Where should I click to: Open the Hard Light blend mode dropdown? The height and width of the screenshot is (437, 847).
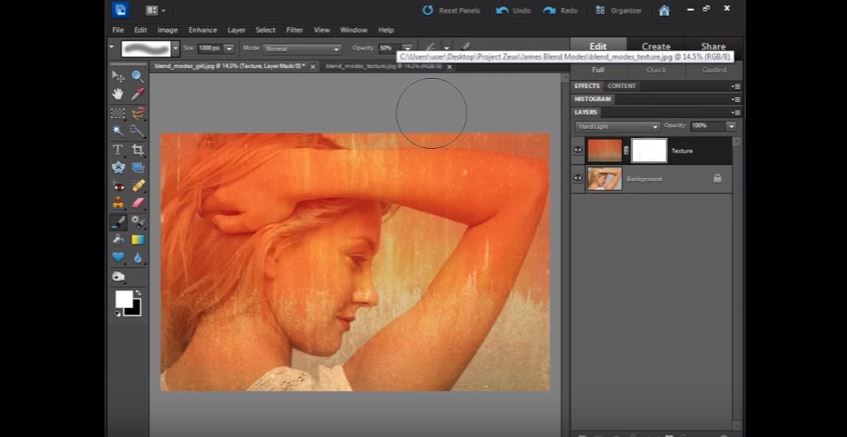(x=617, y=126)
